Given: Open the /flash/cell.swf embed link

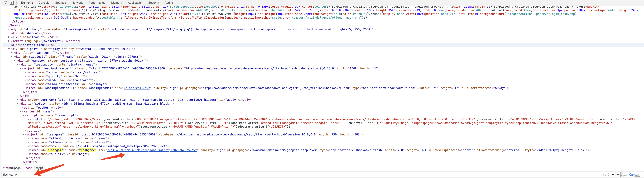Looking at the screenshot, I should point(137,88).
